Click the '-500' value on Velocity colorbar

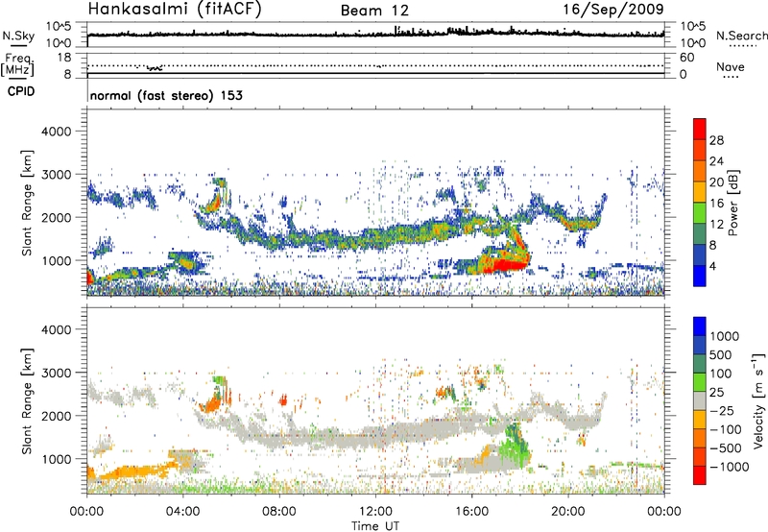[726, 448]
